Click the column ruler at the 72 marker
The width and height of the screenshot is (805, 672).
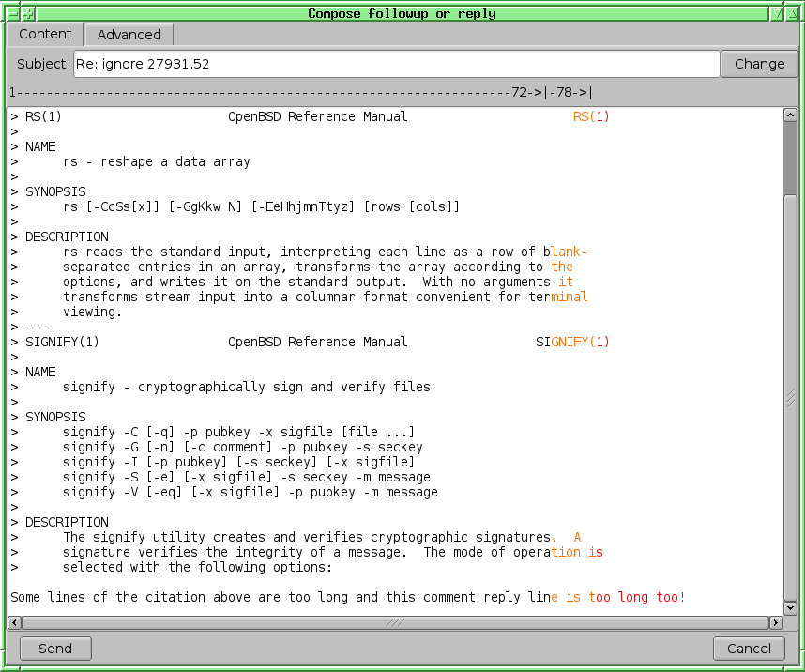coord(519,92)
